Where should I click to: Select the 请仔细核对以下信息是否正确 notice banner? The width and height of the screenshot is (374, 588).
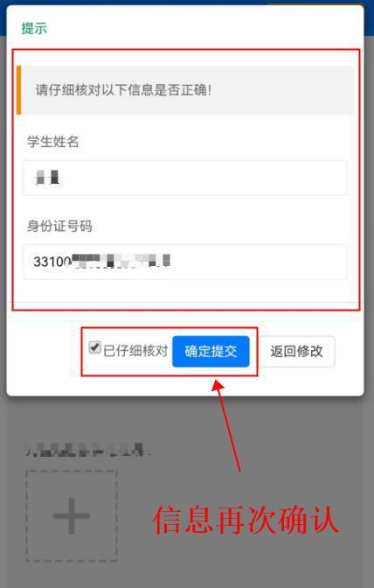pyautogui.click(x=185, y=90)
